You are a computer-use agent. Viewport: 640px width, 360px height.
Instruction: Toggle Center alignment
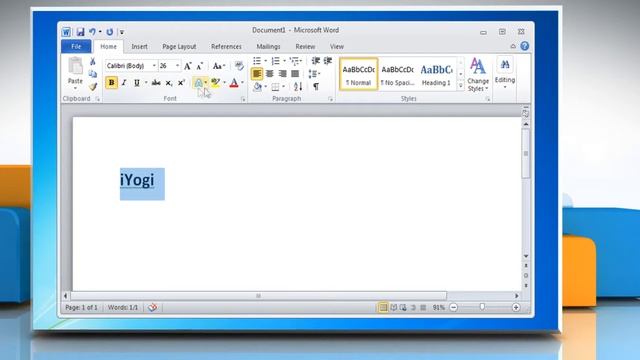tap(269, 74)
